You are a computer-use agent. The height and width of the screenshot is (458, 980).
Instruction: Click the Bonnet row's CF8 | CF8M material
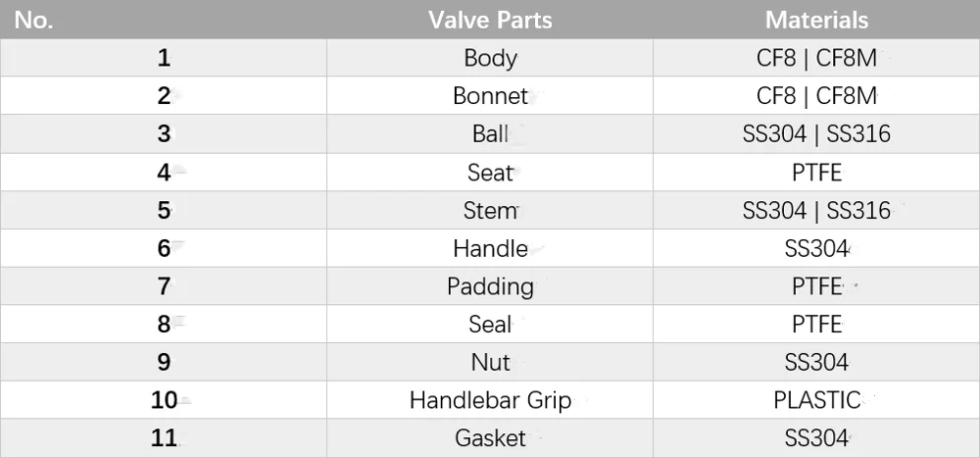point(816,96)
